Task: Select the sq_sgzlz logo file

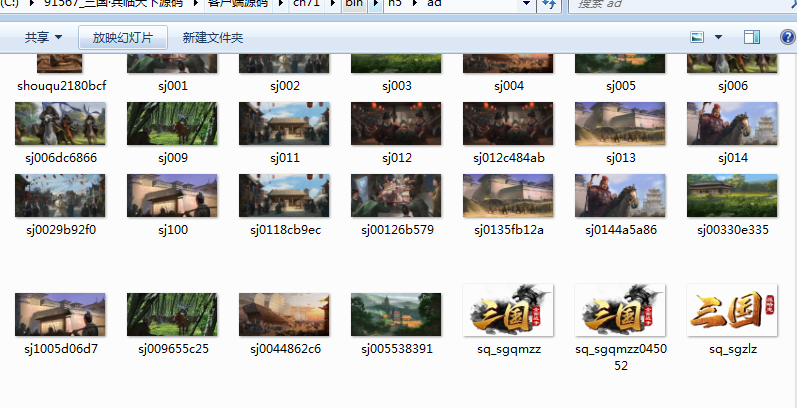Action: pyautogui.click(x=731, y=314)
